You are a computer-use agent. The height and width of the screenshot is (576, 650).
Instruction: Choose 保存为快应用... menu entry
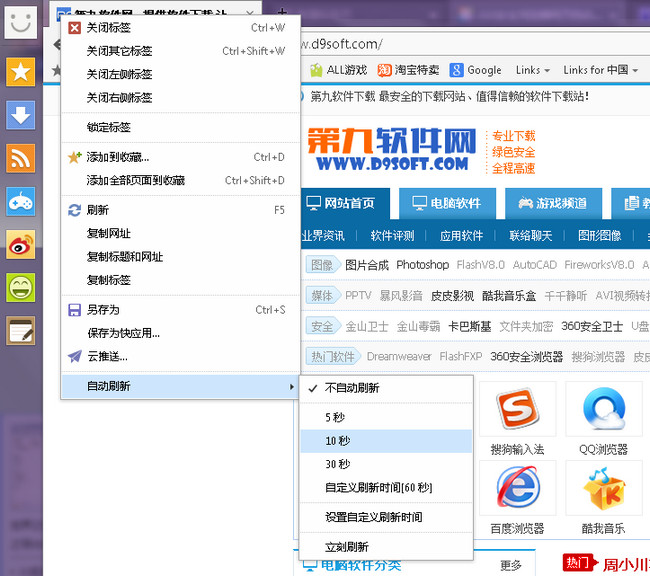pos(180,333)
